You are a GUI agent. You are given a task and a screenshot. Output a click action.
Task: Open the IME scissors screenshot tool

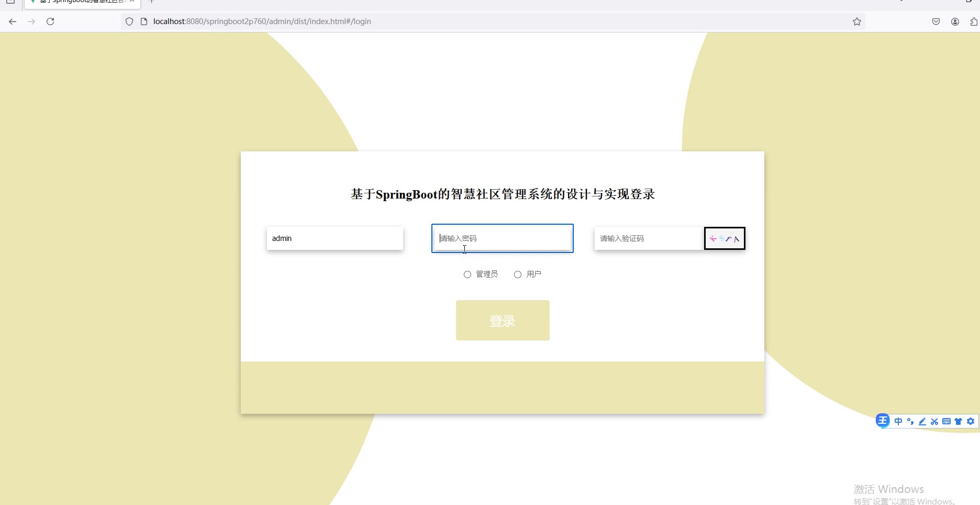pos(934,421)
